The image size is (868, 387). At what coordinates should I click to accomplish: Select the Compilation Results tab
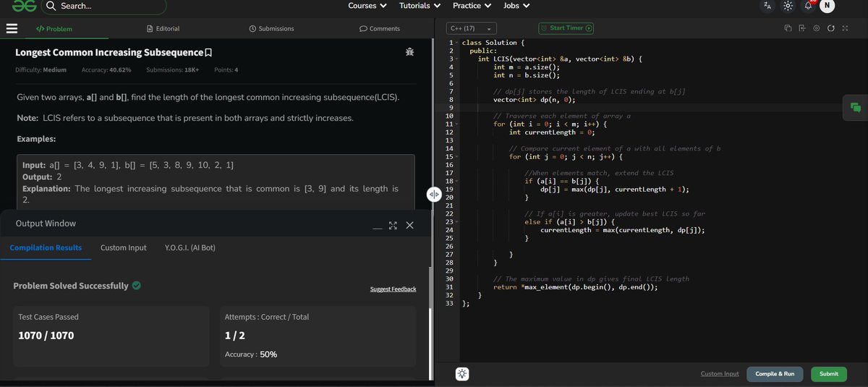[46, 247]
